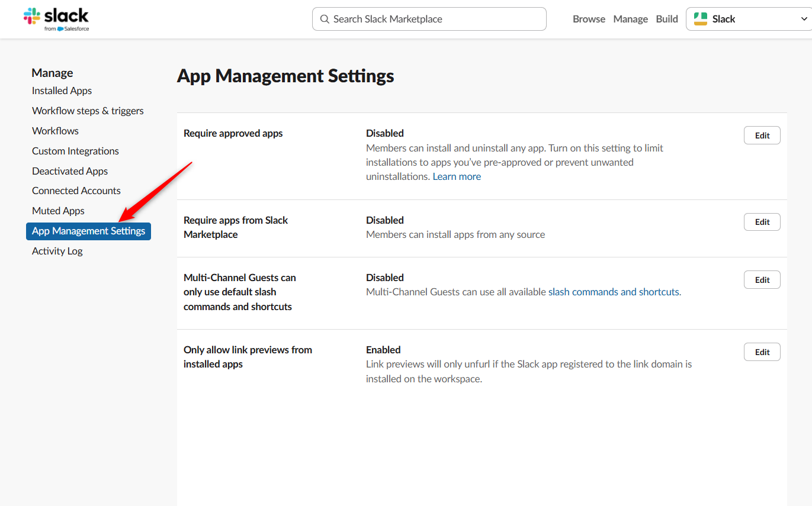Edit Multi-Channel Guests slash commands setting

point(762,280)
